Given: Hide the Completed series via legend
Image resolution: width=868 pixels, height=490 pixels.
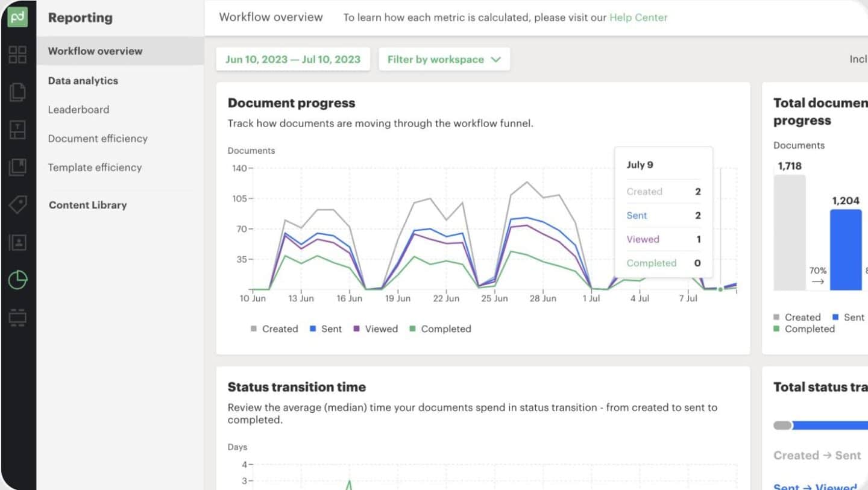Looking at the screenshot, I should pyautogui.click(x=440, y=328).
